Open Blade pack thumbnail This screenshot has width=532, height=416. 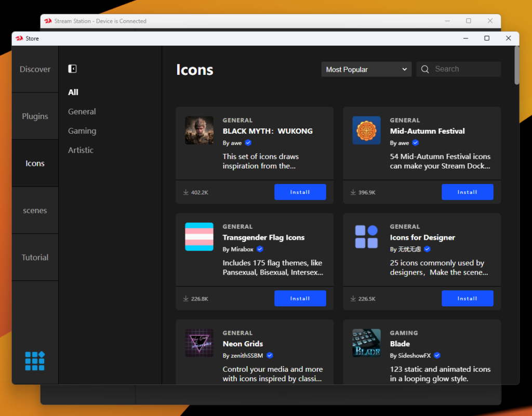pyautogui.click(x=366, y=343)
